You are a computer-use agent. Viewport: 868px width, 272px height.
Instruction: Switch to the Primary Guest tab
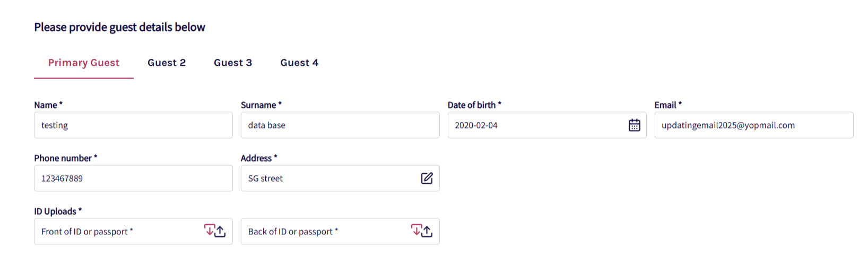click(84, 63)
